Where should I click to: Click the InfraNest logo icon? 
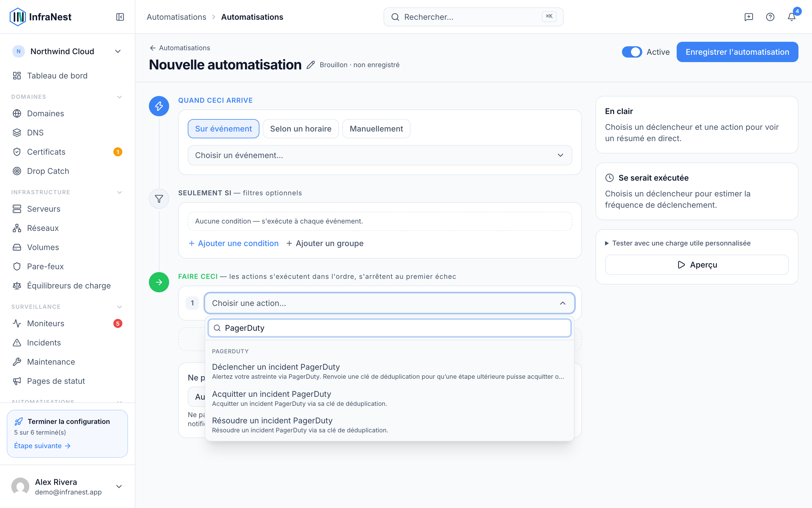pos(17,17)
